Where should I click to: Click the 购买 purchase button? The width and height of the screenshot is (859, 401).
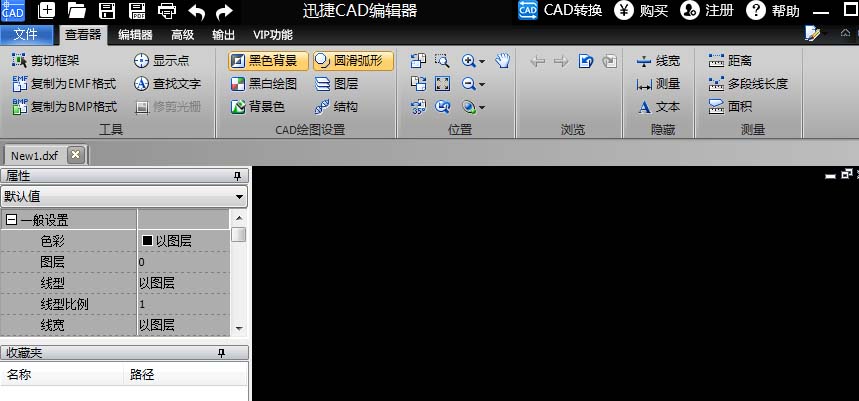click(641, 10)
